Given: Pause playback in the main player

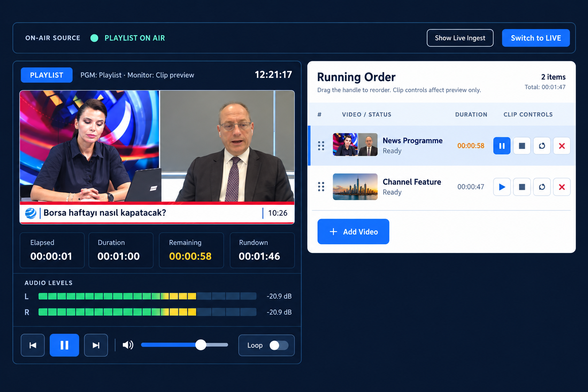Looking at the screenshot, I should pyautogui.click(x=64, y=345).
